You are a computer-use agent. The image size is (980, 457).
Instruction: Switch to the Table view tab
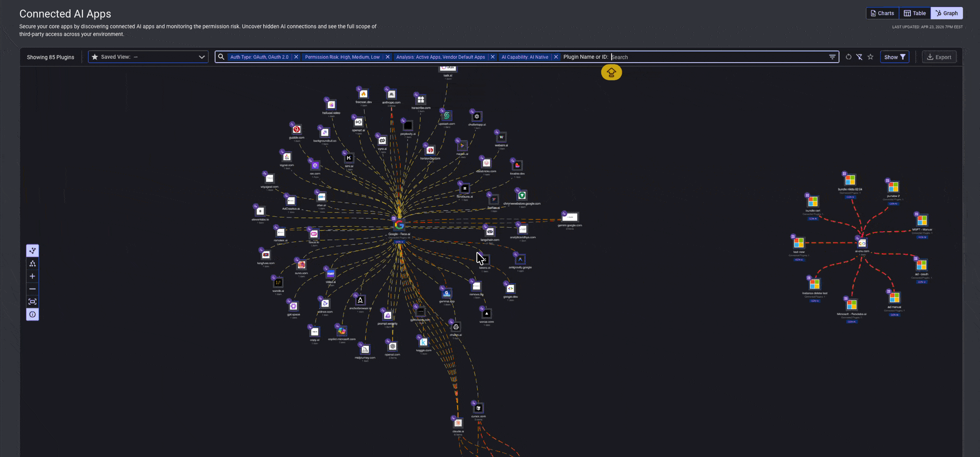point(915,13)
